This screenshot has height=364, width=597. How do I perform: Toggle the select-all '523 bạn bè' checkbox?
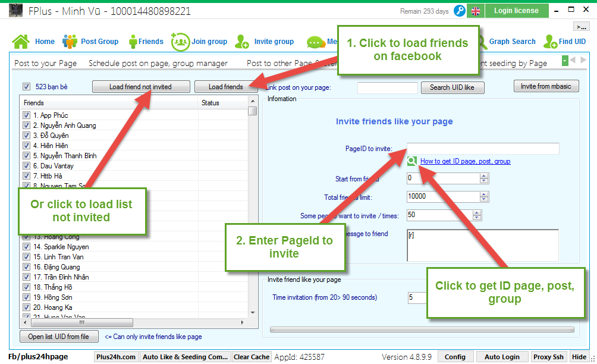tap(26, 86)
